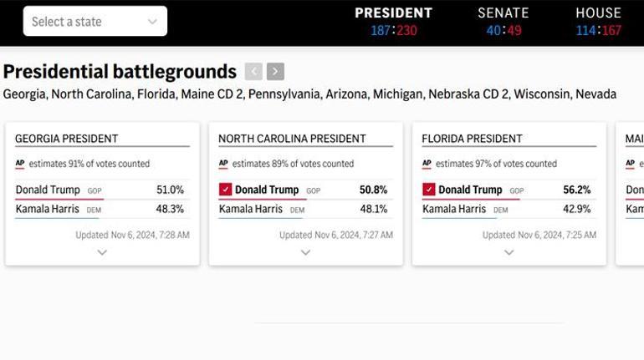This screenshot has height=360, width=644.
Task: Click Georgia Trump red vote bar
Action: pyautogui.click(x=59, y=200)
